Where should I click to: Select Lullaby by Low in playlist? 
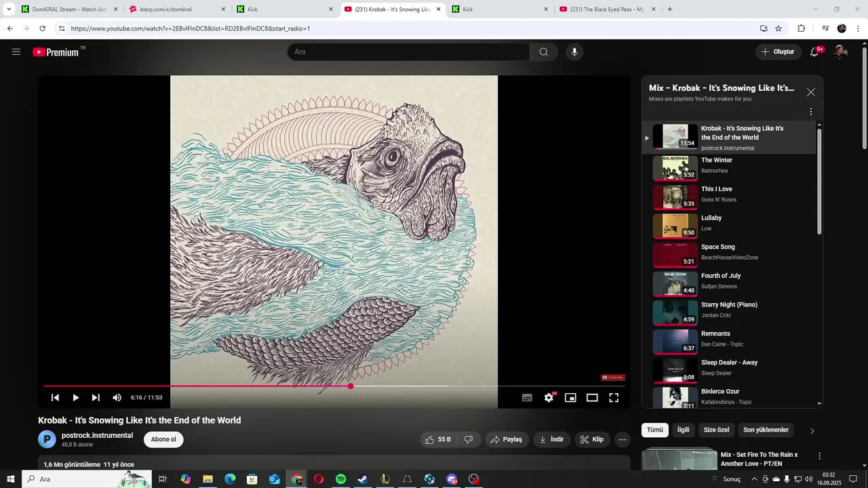click(729, 225)
